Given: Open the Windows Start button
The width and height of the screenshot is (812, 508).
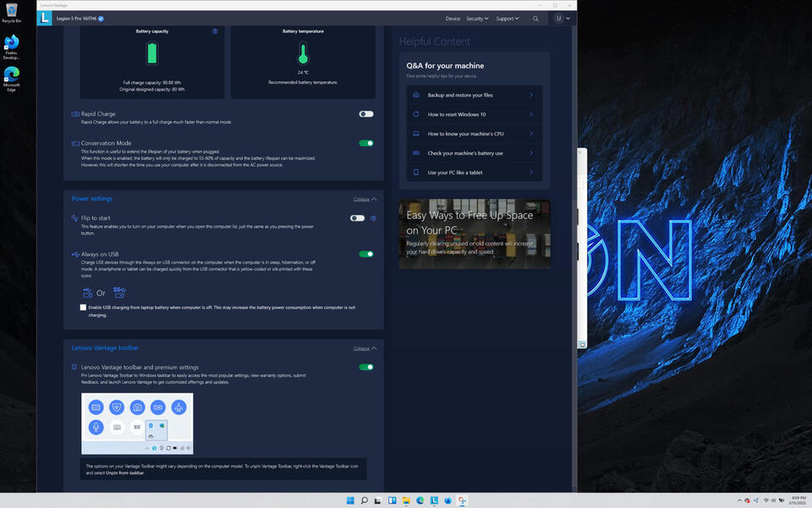Looking at the screenshot, I should coord(350,500).
